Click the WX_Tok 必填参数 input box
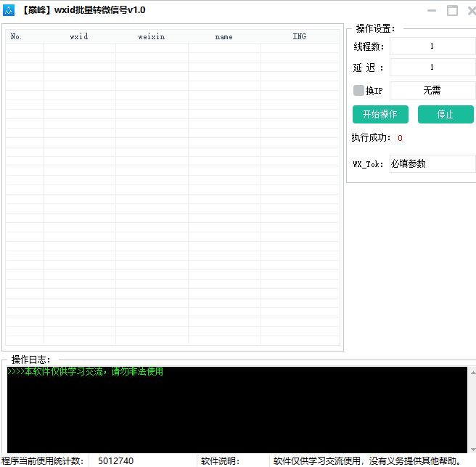Viewport: 476px width, 467px height. [432, 163]
